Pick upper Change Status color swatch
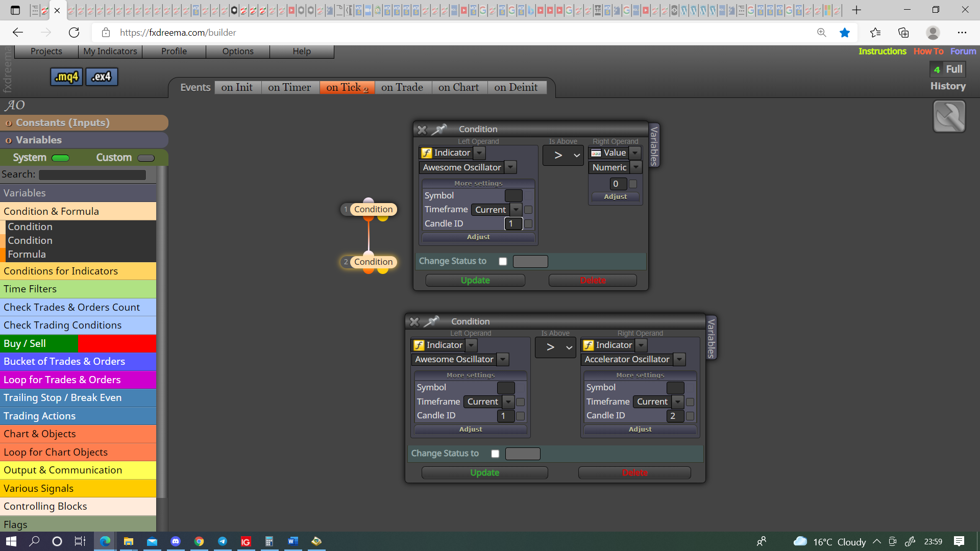The height and width of the screenshot is (551, 980). 530,262
